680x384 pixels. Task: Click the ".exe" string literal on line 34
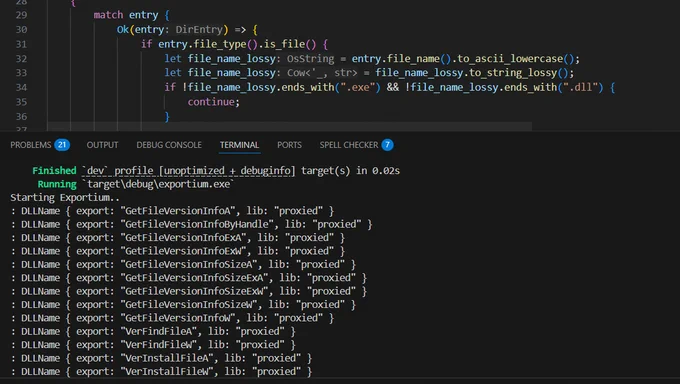pos(357,88)
